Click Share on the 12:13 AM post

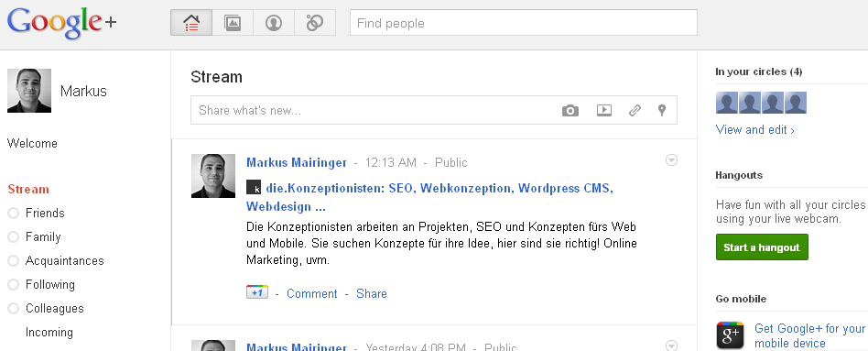pyautogui.click(x=372, y=293)
